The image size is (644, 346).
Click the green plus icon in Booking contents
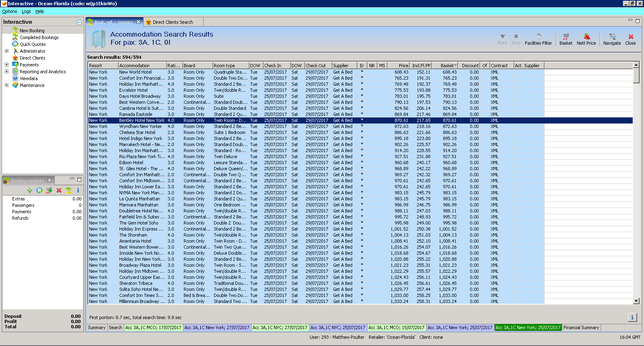point(30,190)
